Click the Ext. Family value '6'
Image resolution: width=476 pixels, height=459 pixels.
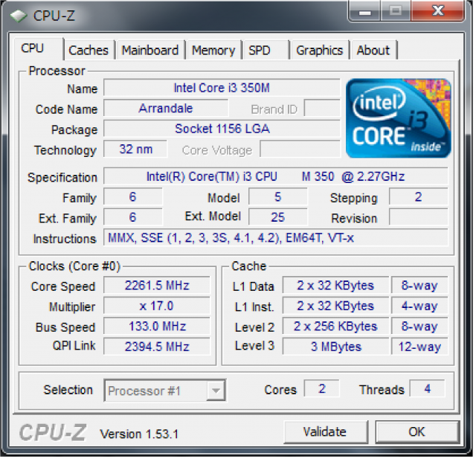coord(134,218)
